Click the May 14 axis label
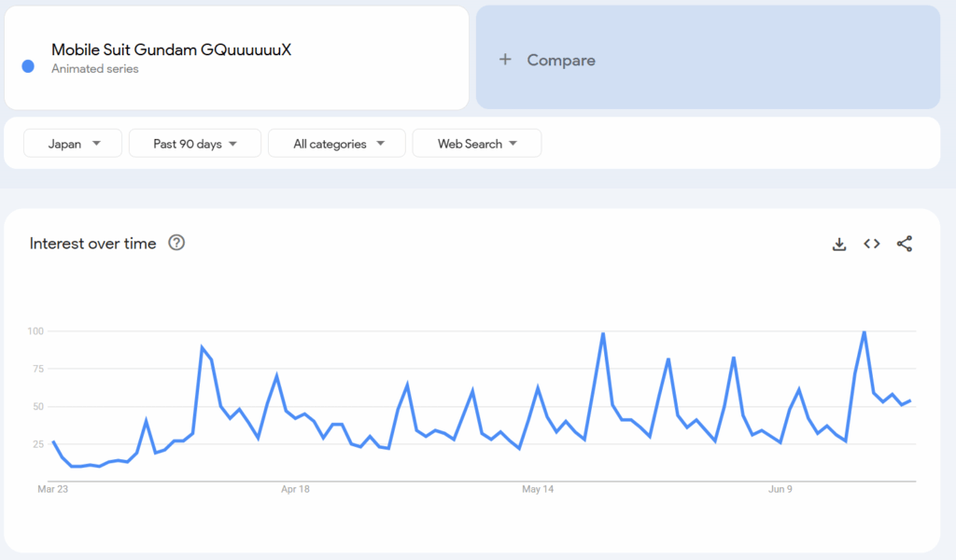The image size is (956, 560). (538, 489)
